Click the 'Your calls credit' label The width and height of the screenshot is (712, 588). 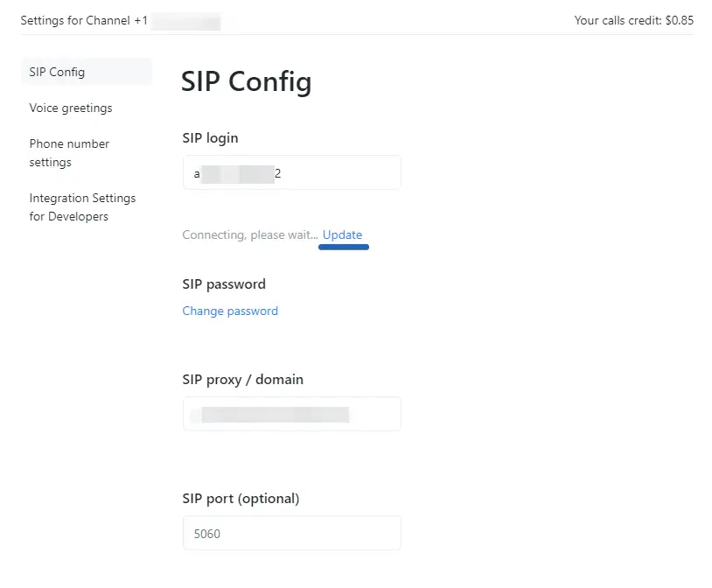(618, 20)
